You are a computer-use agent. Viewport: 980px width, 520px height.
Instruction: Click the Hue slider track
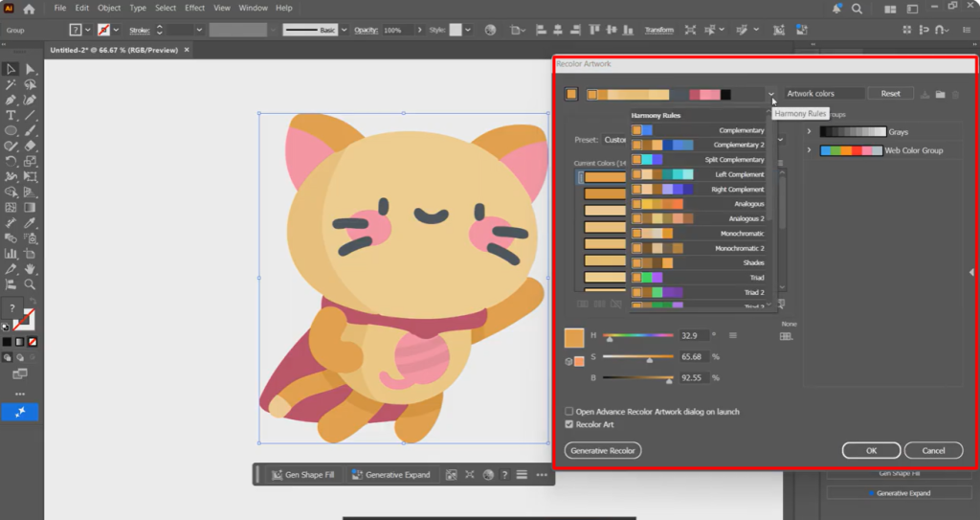(638, 335)
